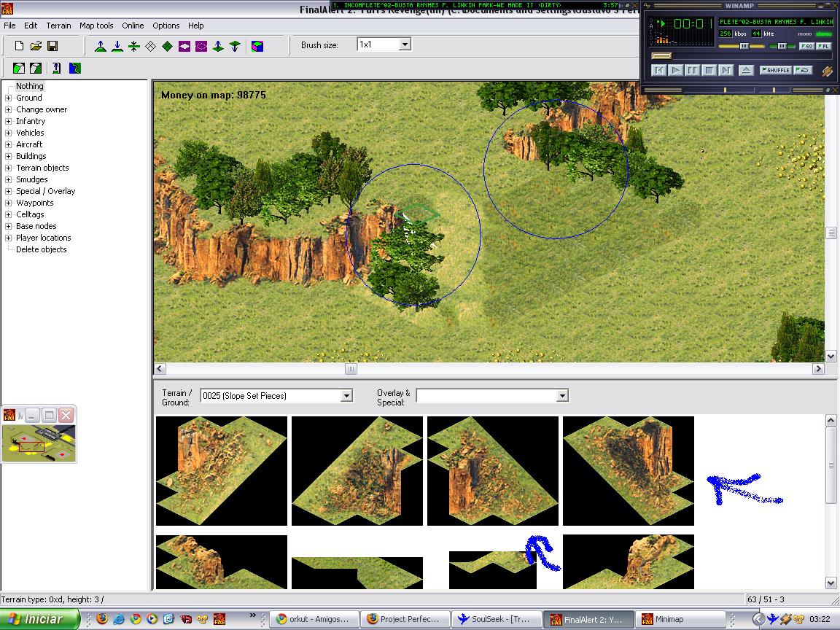Save the map with floppy icon
This screenshot has width=840, height=630.
click(x=52, y=46)
